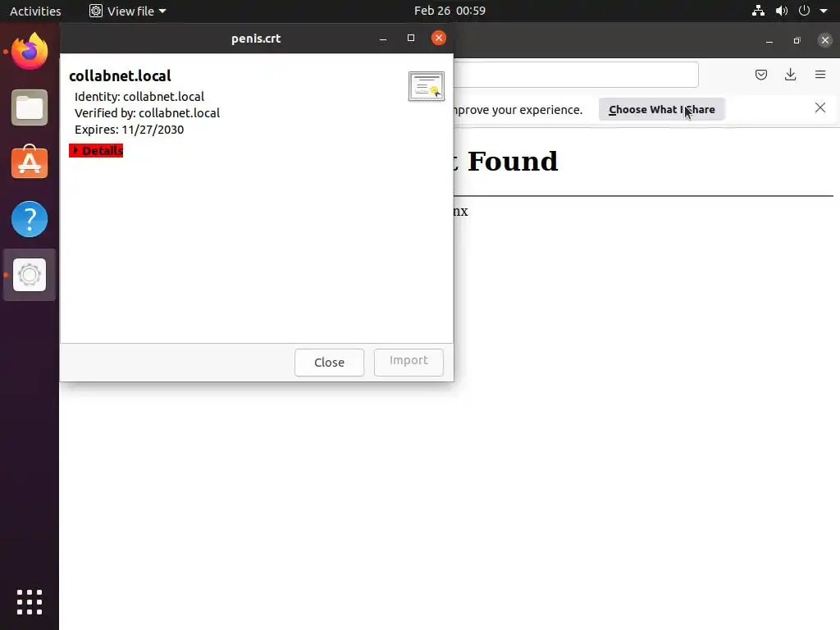
Task: Click the Expires: 11/27/2030 line
Action: click(x=129, y=130)
